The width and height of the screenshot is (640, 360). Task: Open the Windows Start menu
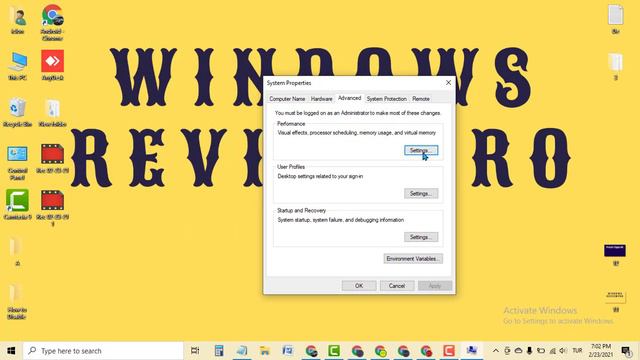(x=11, y=351)
